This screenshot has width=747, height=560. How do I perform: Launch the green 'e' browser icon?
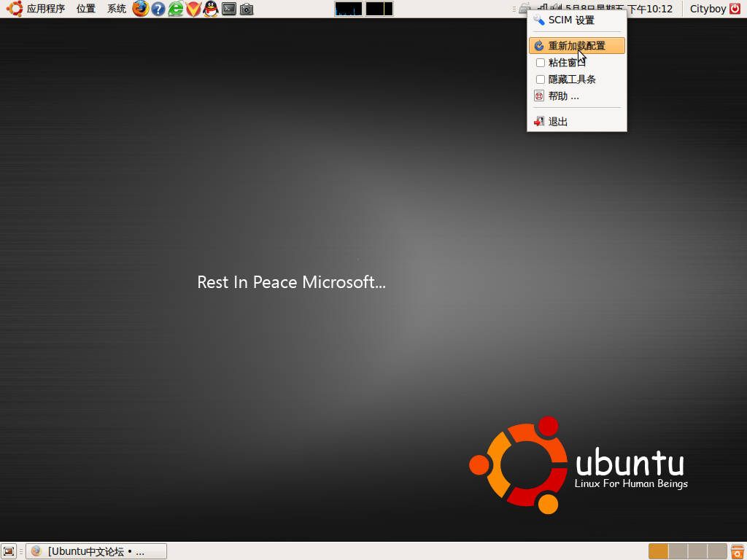[x=176, y=9]
